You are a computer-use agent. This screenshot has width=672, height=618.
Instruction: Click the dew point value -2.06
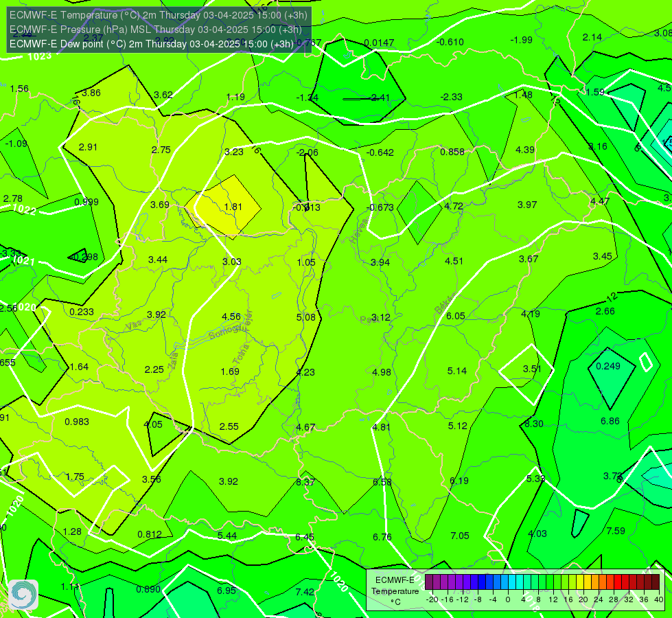[x=308, y=152]
